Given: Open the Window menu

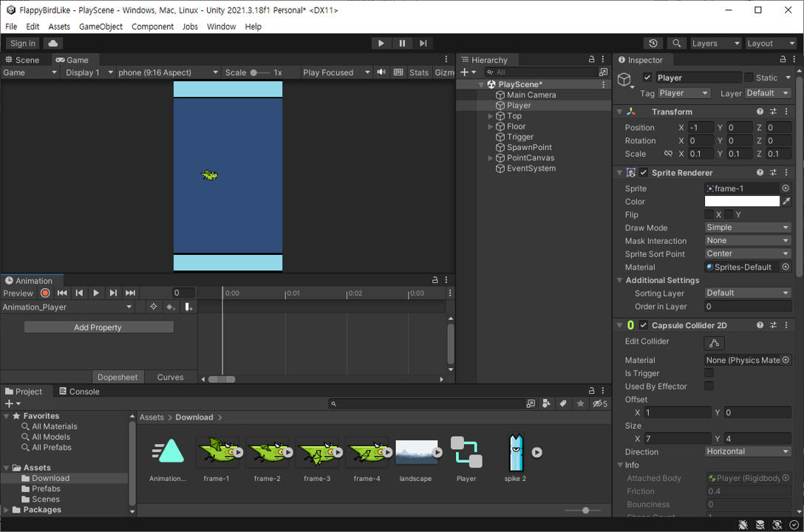Looking at the screenshot, I should pos(221,27).
